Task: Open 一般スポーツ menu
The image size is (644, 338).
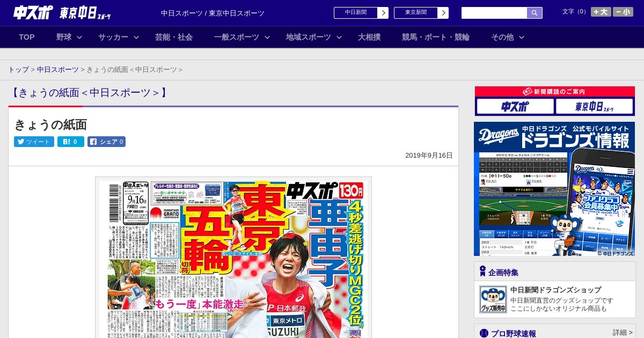Action: (x=237, y=37)
